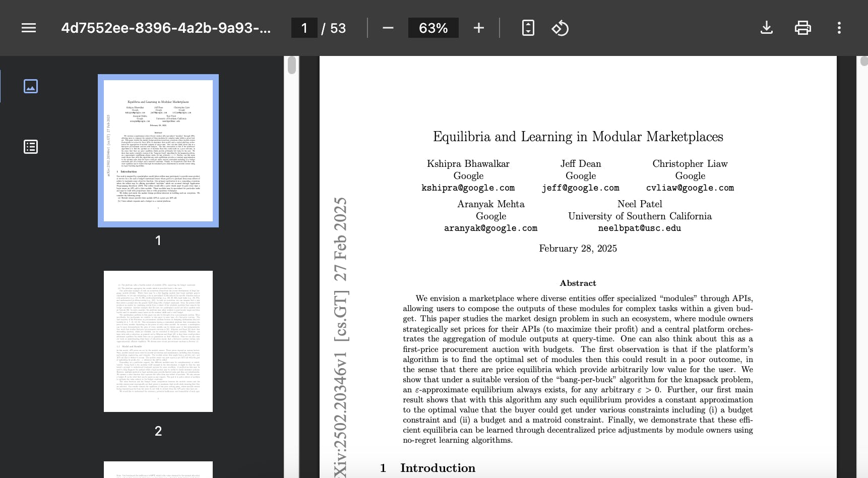Toggle the sidebar with the hamburger menu icon

(x=29, y=28)
